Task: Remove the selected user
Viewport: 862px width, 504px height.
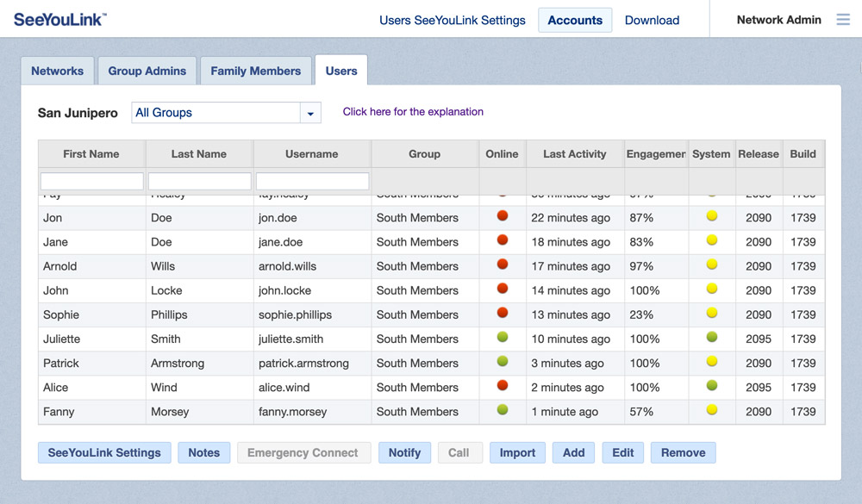Action: click(684, 453)
